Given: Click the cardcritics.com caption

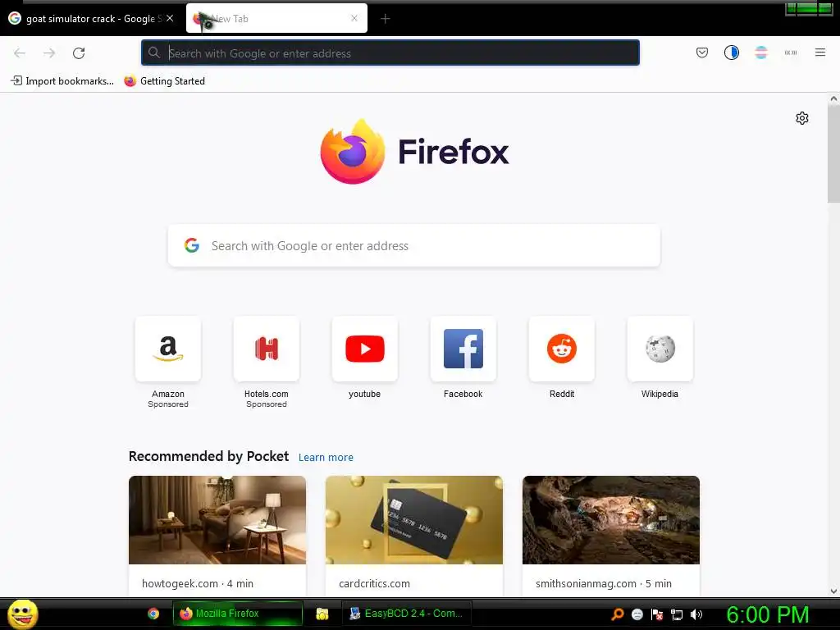Looking at the screenshot, I should point(374,583).
